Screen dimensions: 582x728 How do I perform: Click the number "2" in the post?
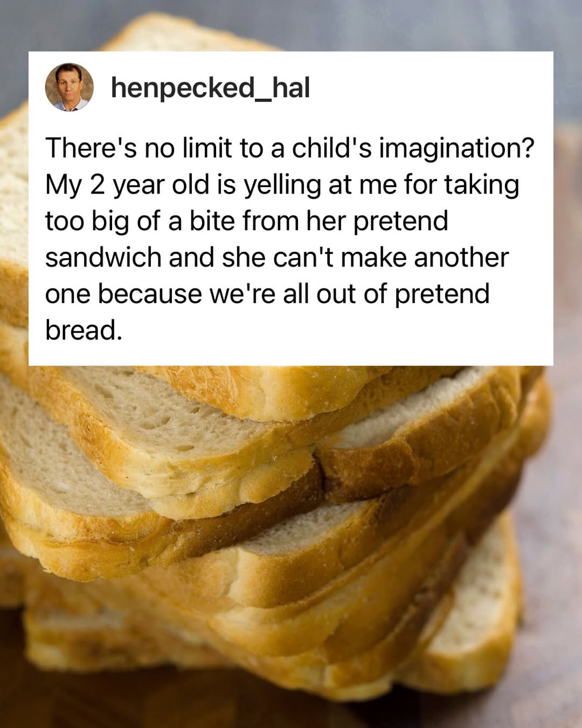click(x=97, y=185)
